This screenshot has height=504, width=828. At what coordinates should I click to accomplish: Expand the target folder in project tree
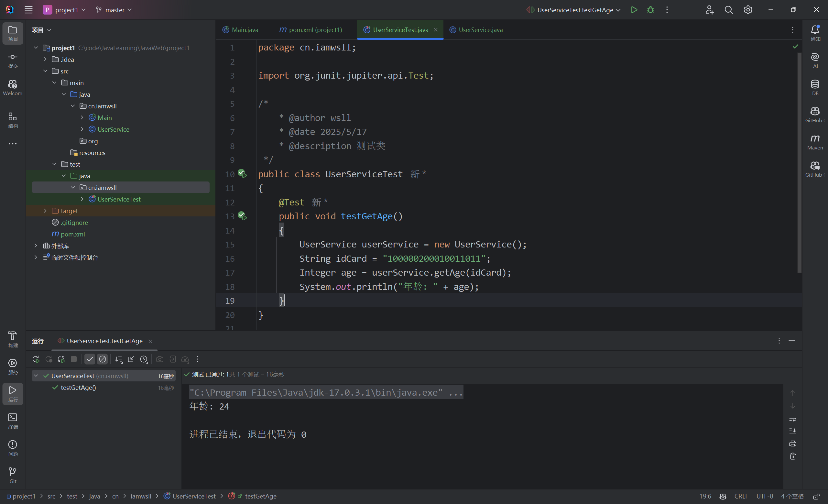click(x=45, y=211)
